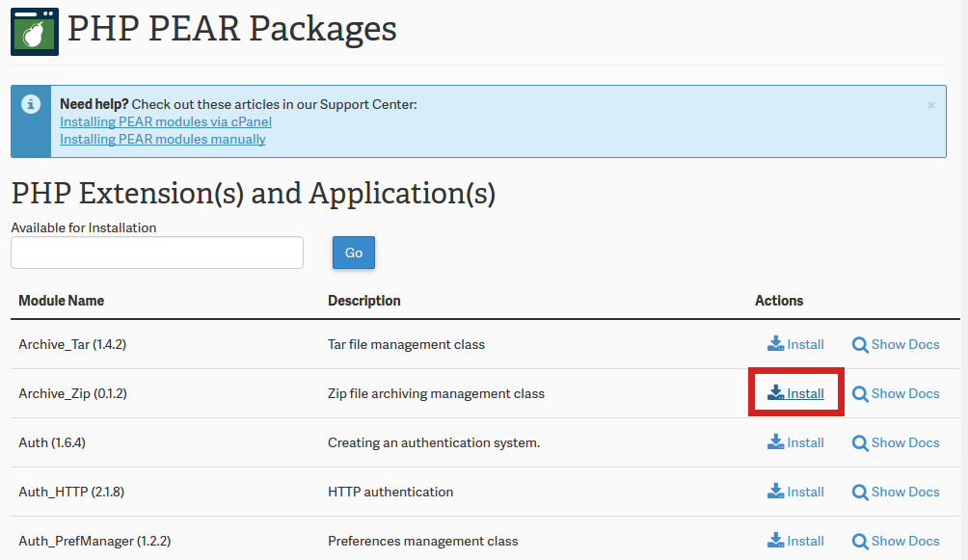The height and width of the screenshot is (560, 968).
Task: Click the magnifier icon for Archive_Zip docs
Action: (x=860, y=393)
